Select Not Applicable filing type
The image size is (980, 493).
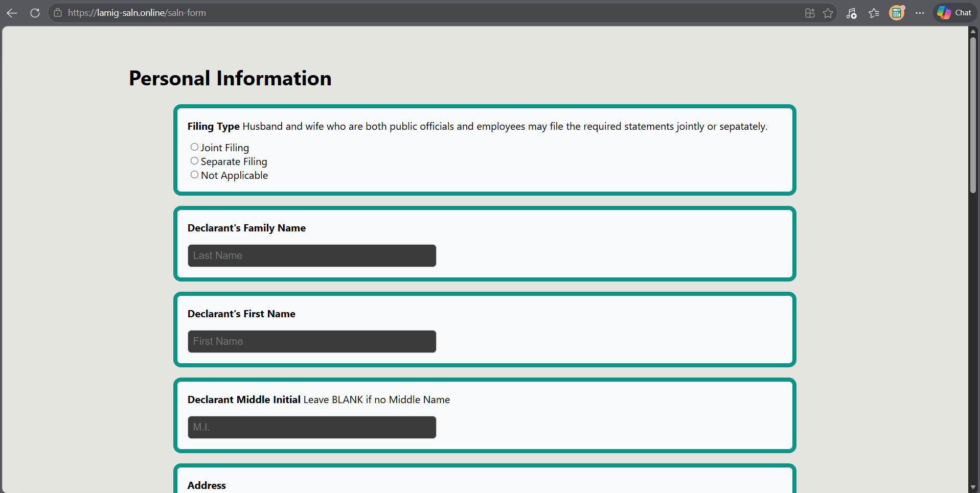click(194, 175)
